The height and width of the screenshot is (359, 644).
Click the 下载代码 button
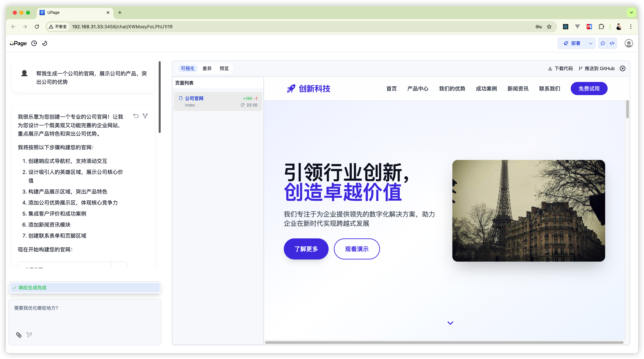pyautogui.click(x=560, y=68)
